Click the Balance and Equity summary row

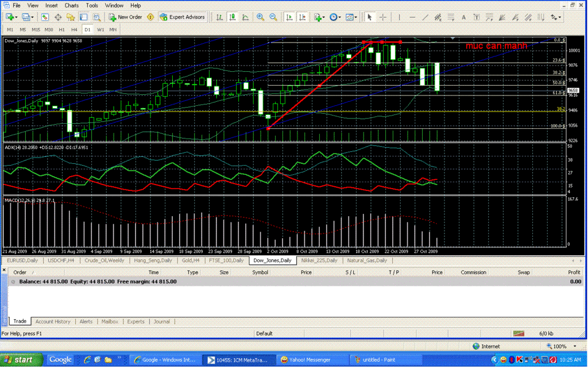click(296, 282)
